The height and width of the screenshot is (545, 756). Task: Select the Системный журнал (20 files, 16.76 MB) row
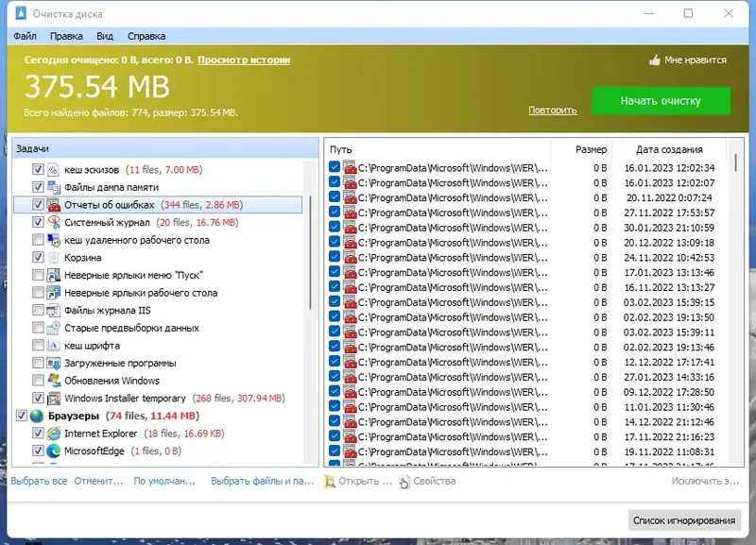click(x=158, y=222)
